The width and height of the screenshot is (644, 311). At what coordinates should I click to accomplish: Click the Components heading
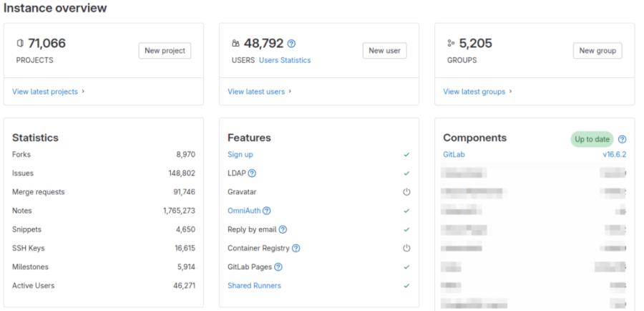[475, 138]
